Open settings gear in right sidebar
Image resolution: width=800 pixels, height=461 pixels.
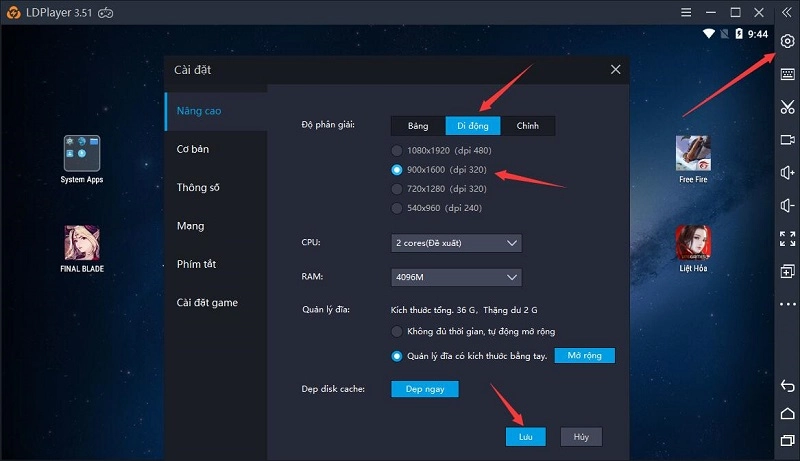coord(787,41)
